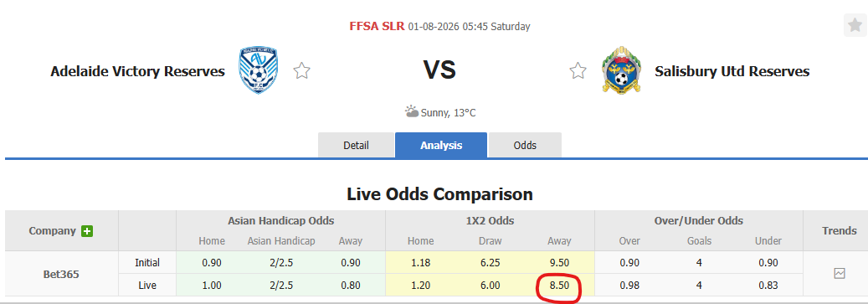Click the Salisbury Utd Reserves team crest

coord(621,70)
